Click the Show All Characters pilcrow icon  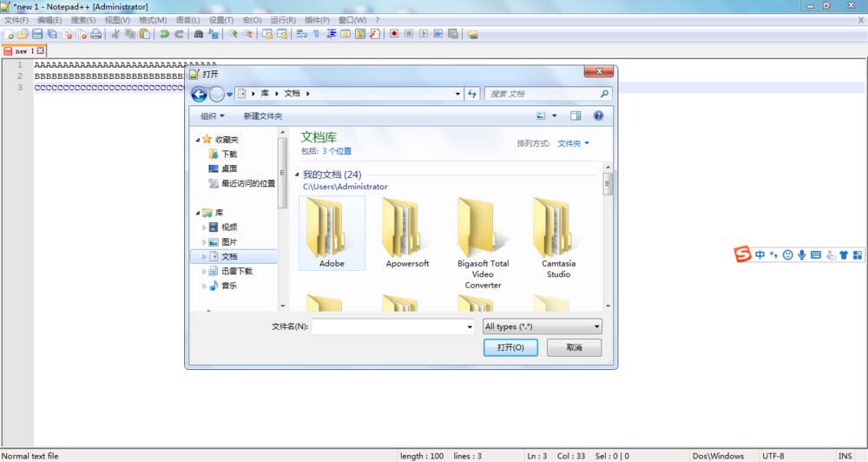(316, 35)
